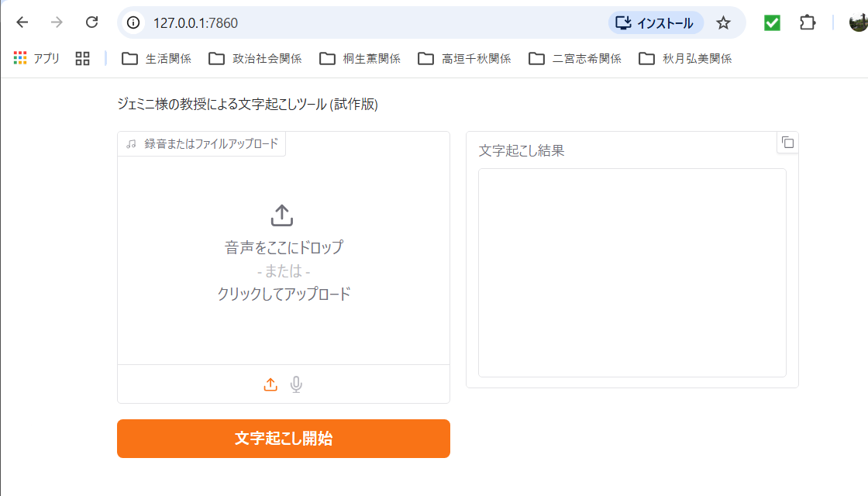The width and height of the screenshot is (868, 496).
Task: Expand the 政治社会関係 bookmark folder
Action: (256, 59)
